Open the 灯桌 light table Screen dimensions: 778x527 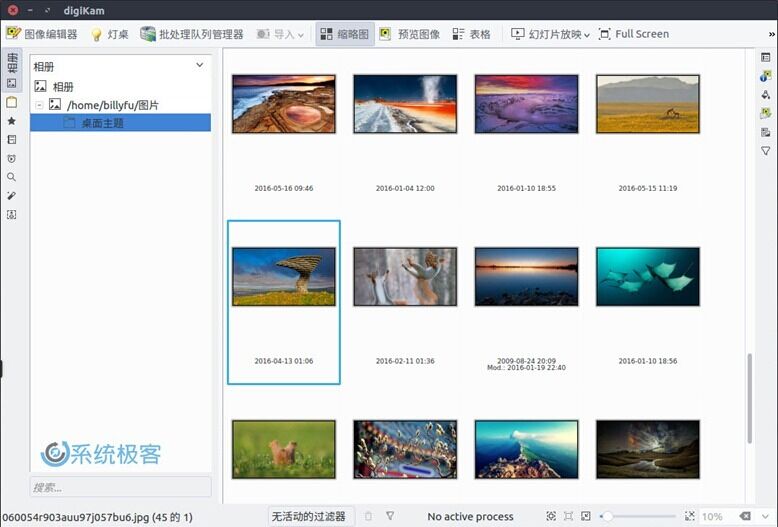(110, 34)
